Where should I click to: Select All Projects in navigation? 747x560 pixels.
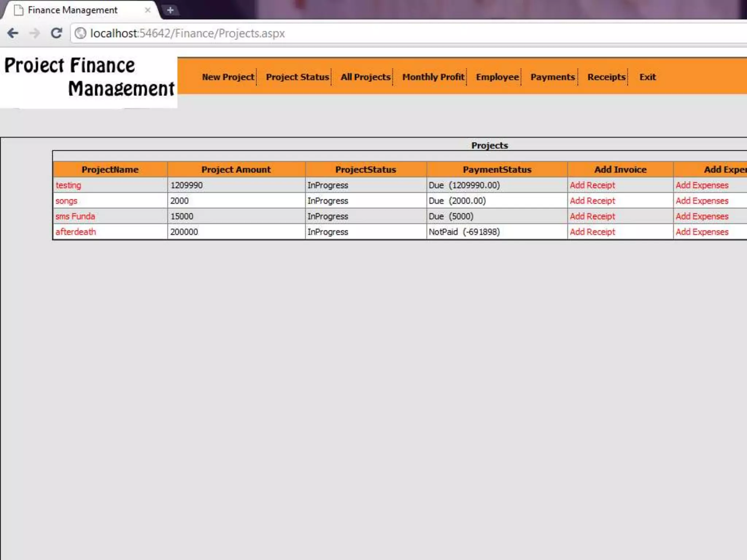click(365, 77)
